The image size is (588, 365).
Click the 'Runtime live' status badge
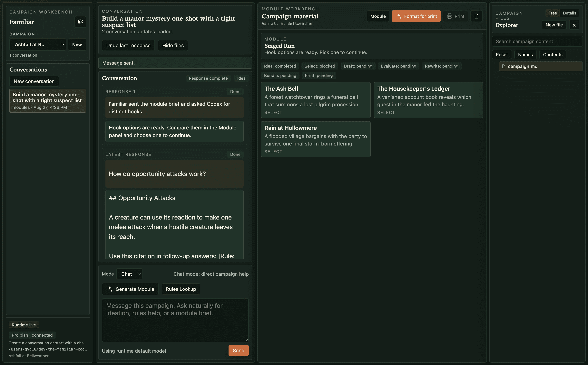(x=24, y=325)
